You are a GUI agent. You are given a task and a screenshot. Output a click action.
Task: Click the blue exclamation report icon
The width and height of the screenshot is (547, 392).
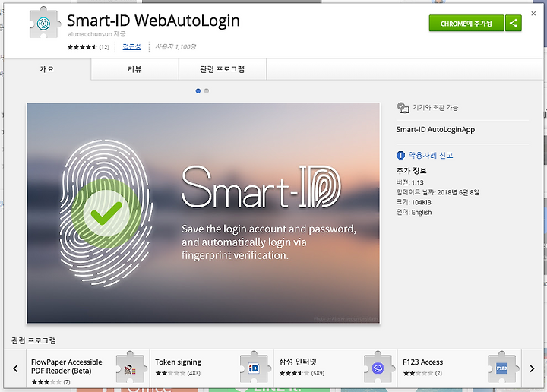pos(400,155)
